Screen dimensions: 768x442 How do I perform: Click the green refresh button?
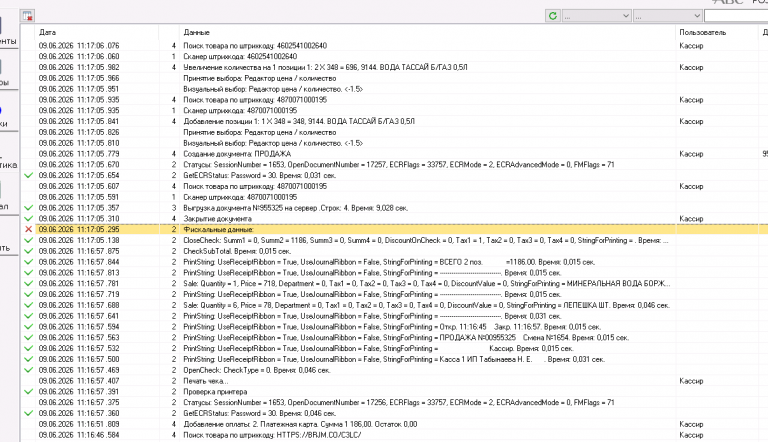[552, 16]
